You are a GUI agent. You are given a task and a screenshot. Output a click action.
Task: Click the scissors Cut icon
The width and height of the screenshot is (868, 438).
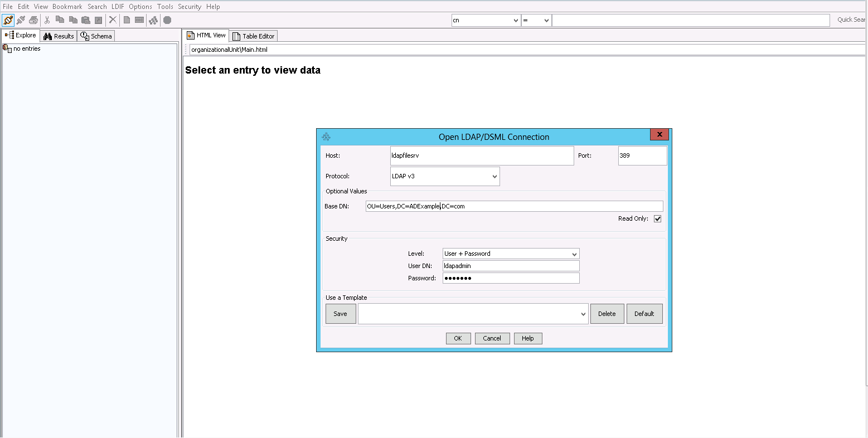point(47,20)
